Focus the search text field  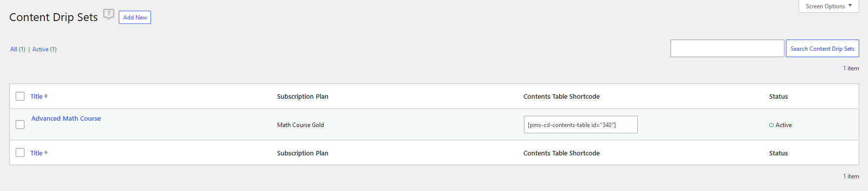[727, 48]
